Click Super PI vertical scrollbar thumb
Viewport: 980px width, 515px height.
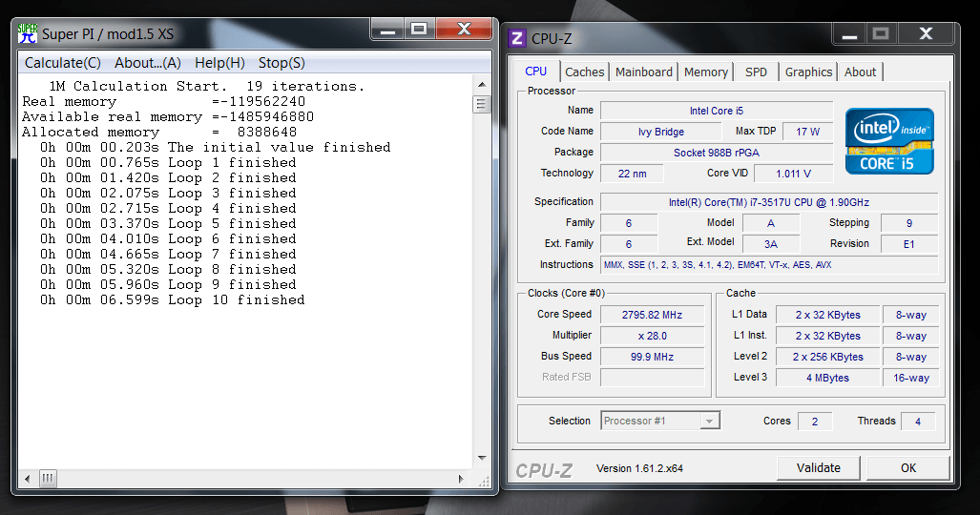pos(481,104)
